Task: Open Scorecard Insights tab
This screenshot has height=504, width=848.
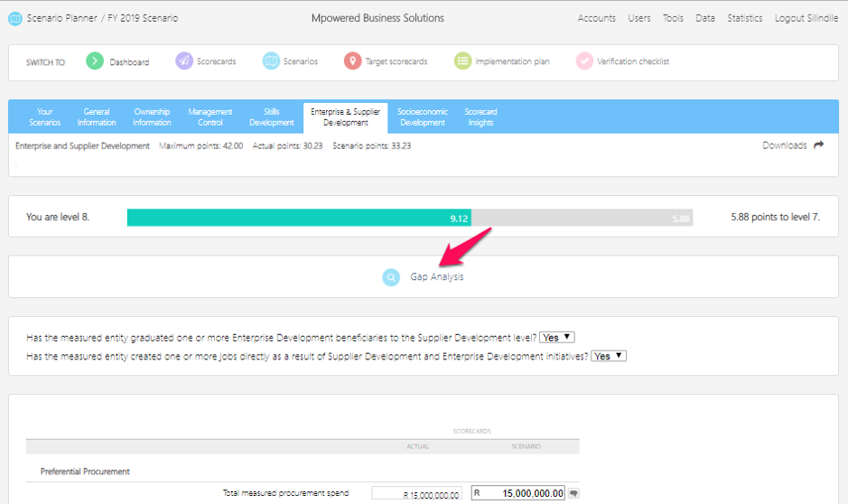Action: point(480,117)
